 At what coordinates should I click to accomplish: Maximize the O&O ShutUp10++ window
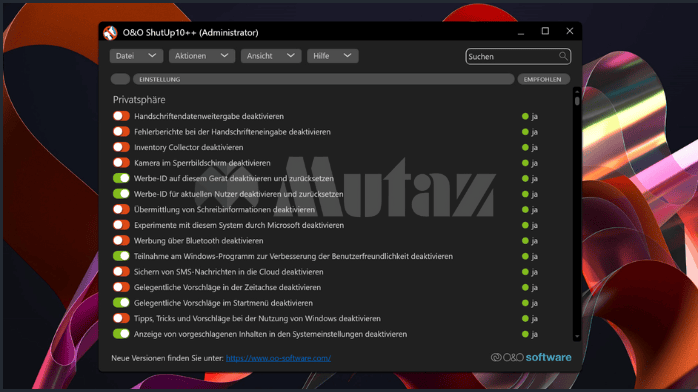[545, 31]
